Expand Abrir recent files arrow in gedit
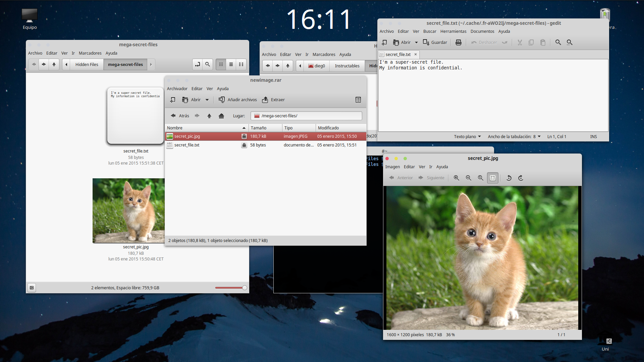 point(416,42)
